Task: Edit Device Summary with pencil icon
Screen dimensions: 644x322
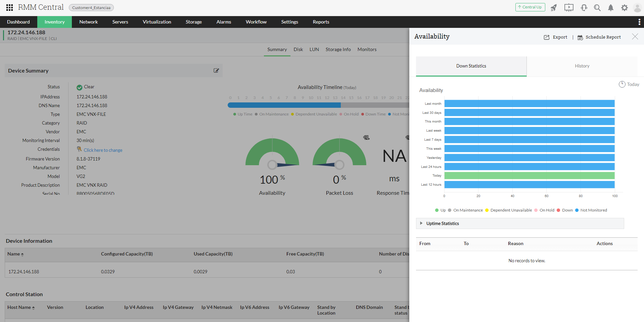Action: click(x=216, y=71)
